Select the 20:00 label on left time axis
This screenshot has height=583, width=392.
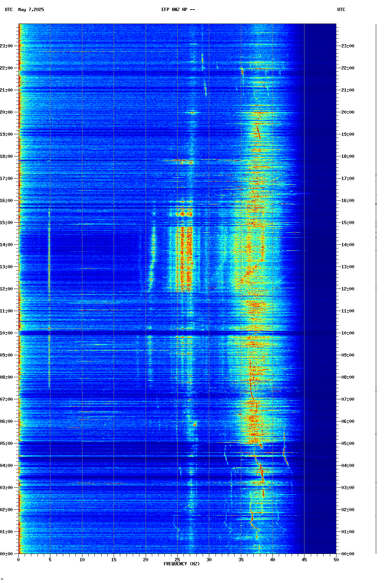pyautogui.click(x=6, y=112)
